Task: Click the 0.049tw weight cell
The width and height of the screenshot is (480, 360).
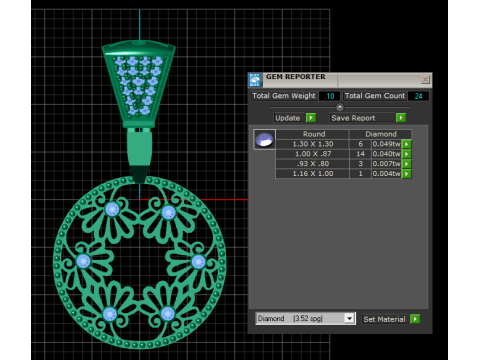Action: point(386,144)
